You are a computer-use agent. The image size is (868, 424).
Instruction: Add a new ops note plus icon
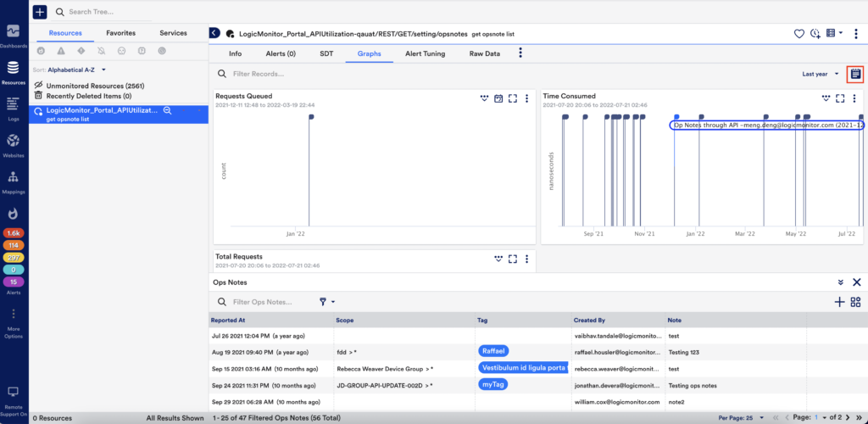point(839,302)
